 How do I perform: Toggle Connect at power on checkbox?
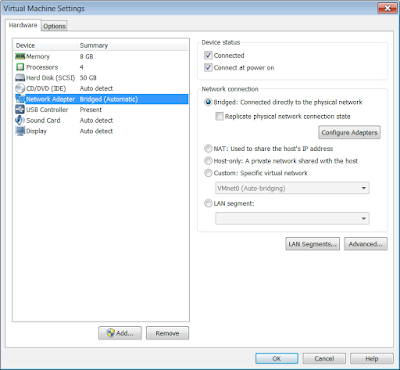coord(208,68)
